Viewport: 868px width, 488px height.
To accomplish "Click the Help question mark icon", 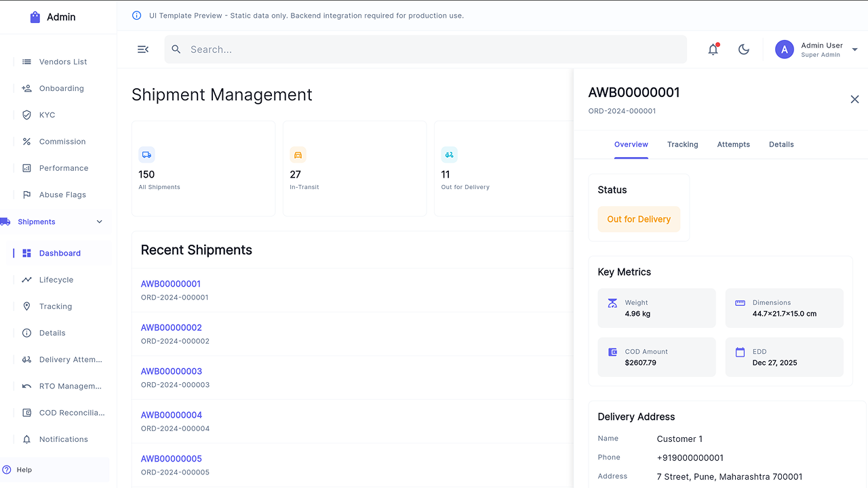I will tap(7, 470).
